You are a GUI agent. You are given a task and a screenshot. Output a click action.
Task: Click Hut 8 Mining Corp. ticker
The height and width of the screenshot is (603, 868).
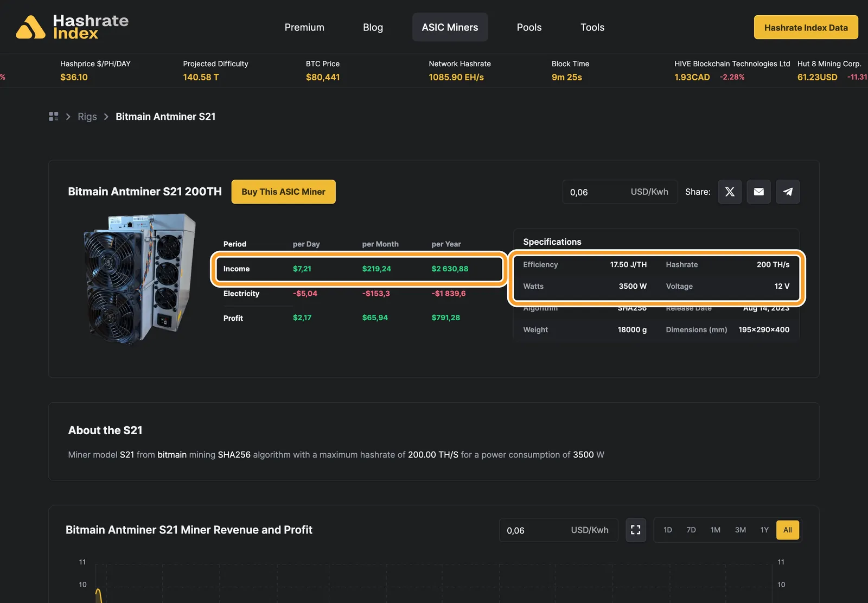pyautogui.click(x=832, y=71)
